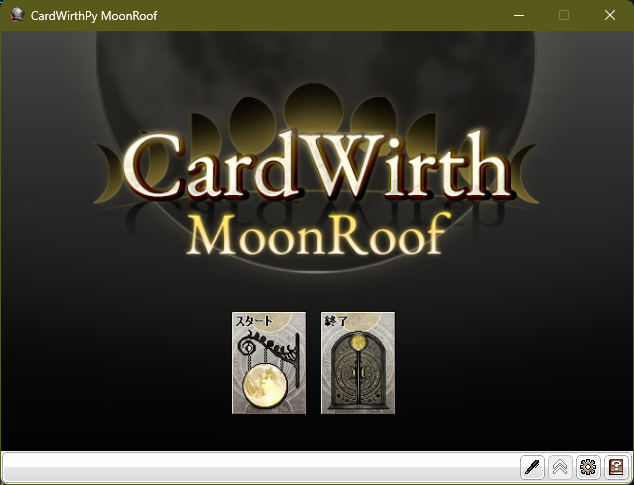Close the CardWirthPy MoonRoof window
Screen dimensions: 634x485
pyautogui.click(x=610, y=15)
